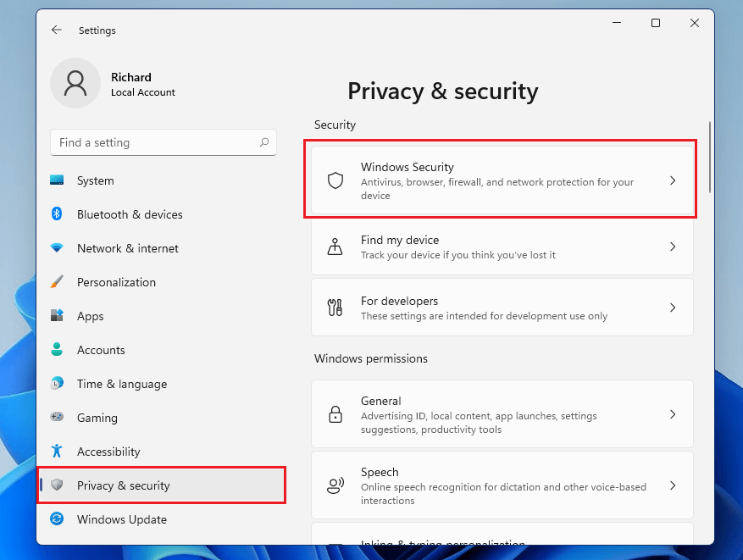Click the back arrow in Settings
This screenshot has width=743, height=560.
point(57,30)
